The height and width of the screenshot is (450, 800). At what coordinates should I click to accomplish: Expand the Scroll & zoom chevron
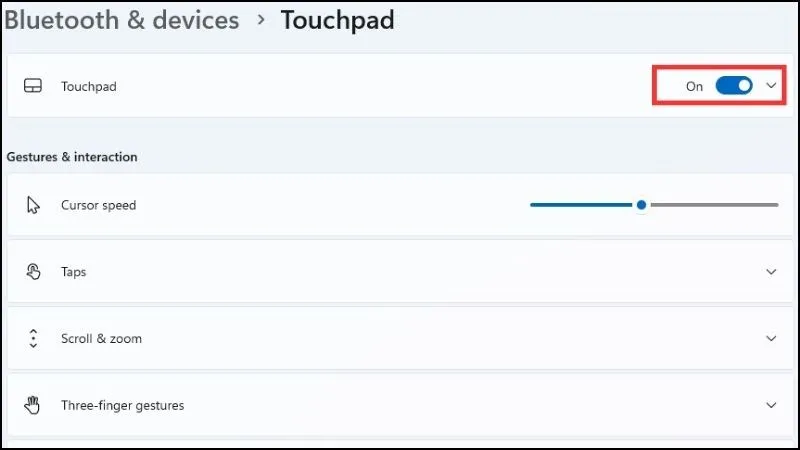click(771, 339)
